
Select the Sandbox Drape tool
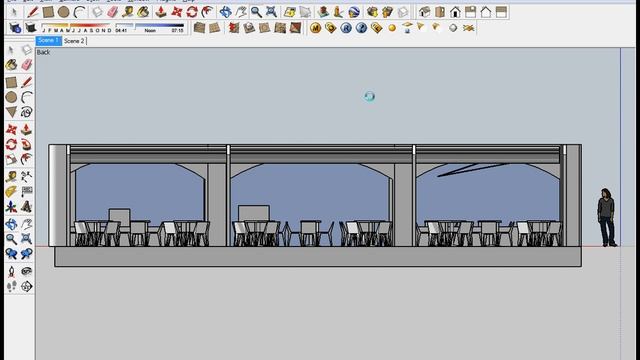pyautogui.click(x=264, y=28)
